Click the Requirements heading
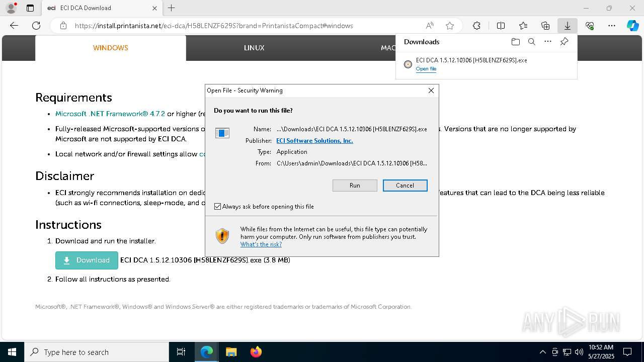This screenshot has height=362, width=644. 73,98
